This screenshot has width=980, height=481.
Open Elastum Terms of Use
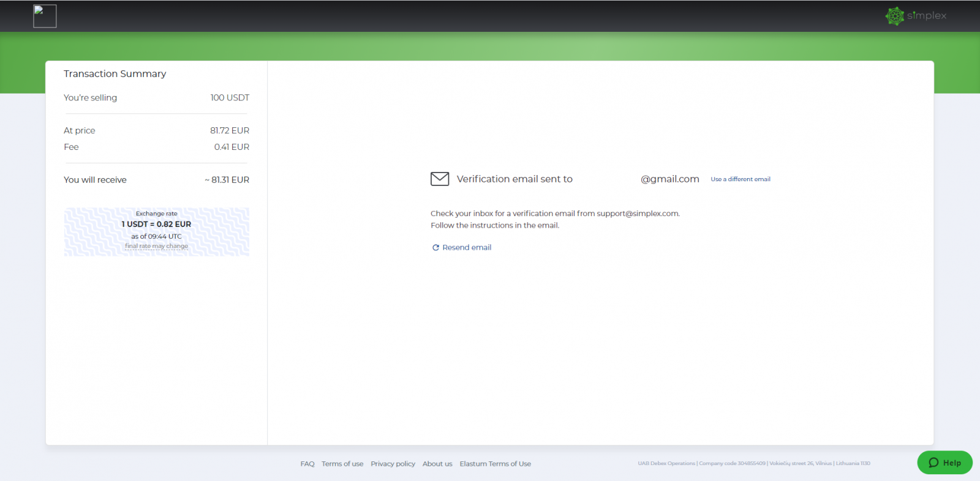point(495,464)
